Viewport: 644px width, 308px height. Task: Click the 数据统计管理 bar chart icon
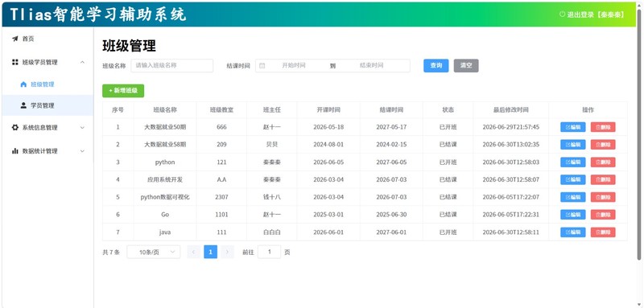pyautogui.click(x=15, y=151)
